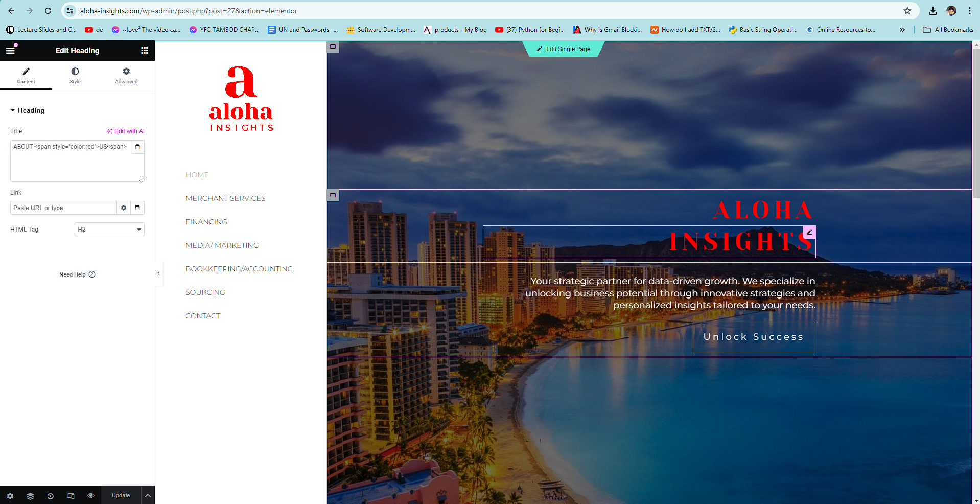Open the revision history icon
980x504 pixels.
pos(50,496)
